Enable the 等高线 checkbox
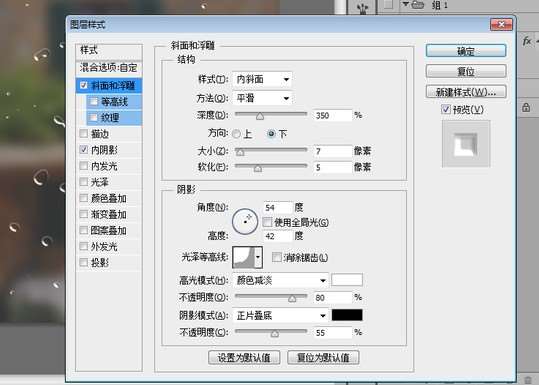The image size is (539, 385). 94,101
